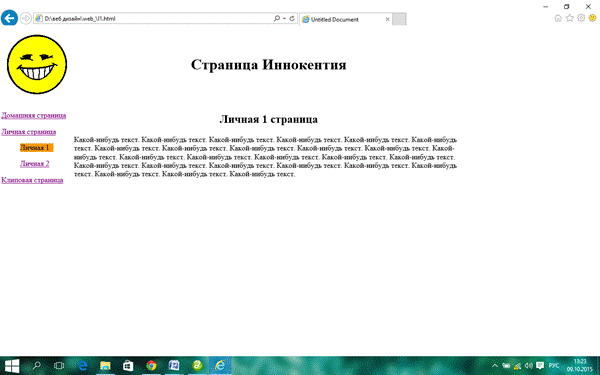Screen dimensions: 600x375
Task: Launch Microsoft Edge from the taskbar
Action: pyautogui.click(x=82, y=366)
